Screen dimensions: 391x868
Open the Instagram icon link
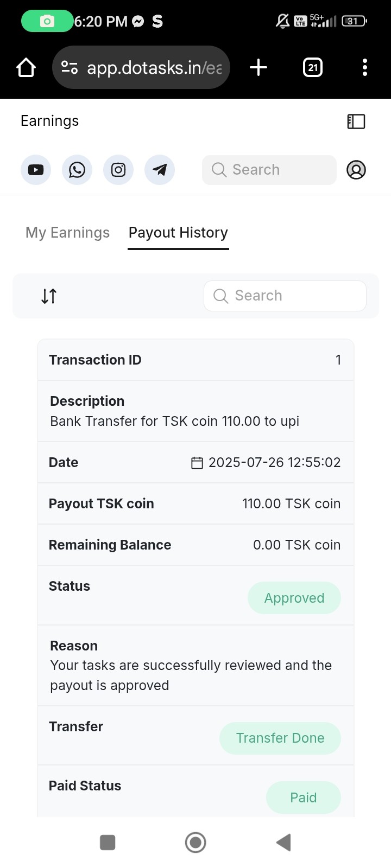coord(118,170)
